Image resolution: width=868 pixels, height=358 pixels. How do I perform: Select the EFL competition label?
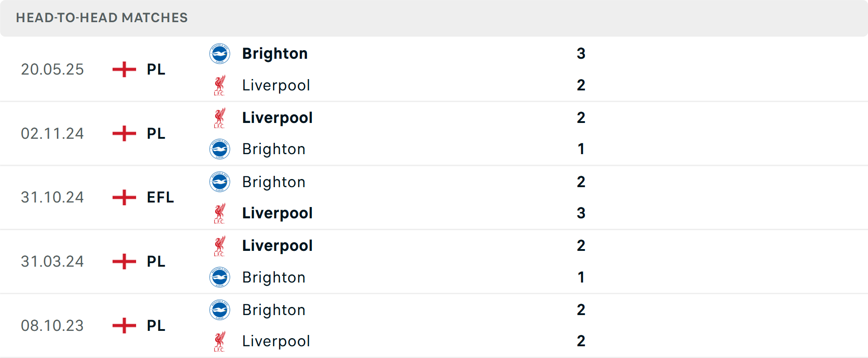160,198
